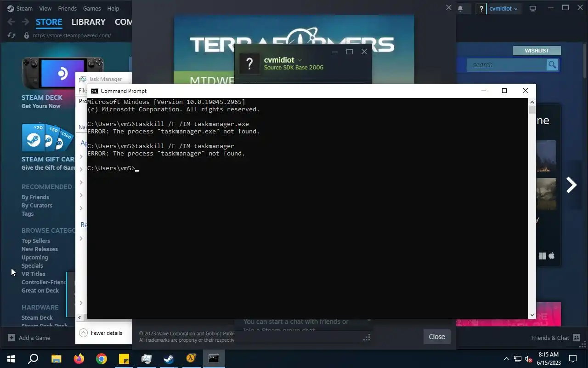Click the WISHLIST button
This screenshot has height=368, width=588.
click(537, 51)
